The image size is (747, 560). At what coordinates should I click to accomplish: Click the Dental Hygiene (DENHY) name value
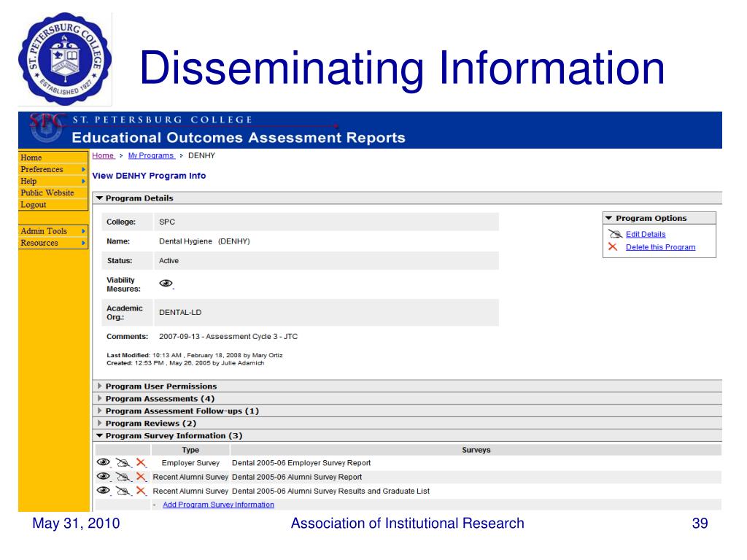click(204, 241)
